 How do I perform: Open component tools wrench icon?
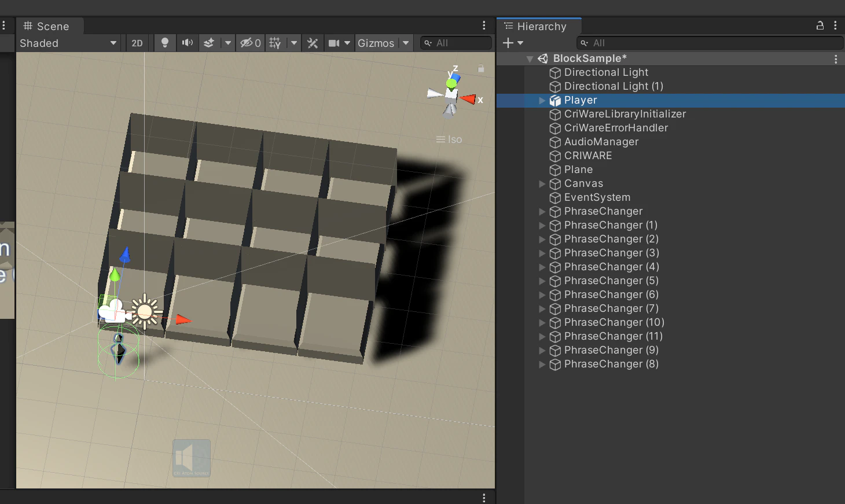(313, 43)
